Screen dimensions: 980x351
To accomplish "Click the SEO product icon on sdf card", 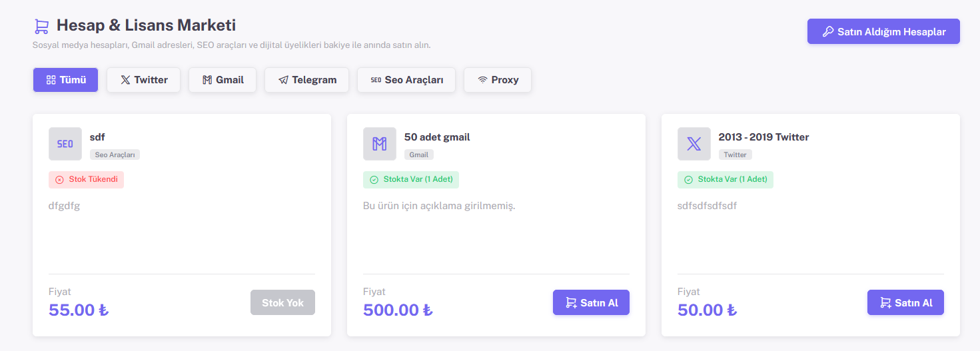I will [65, 144].
